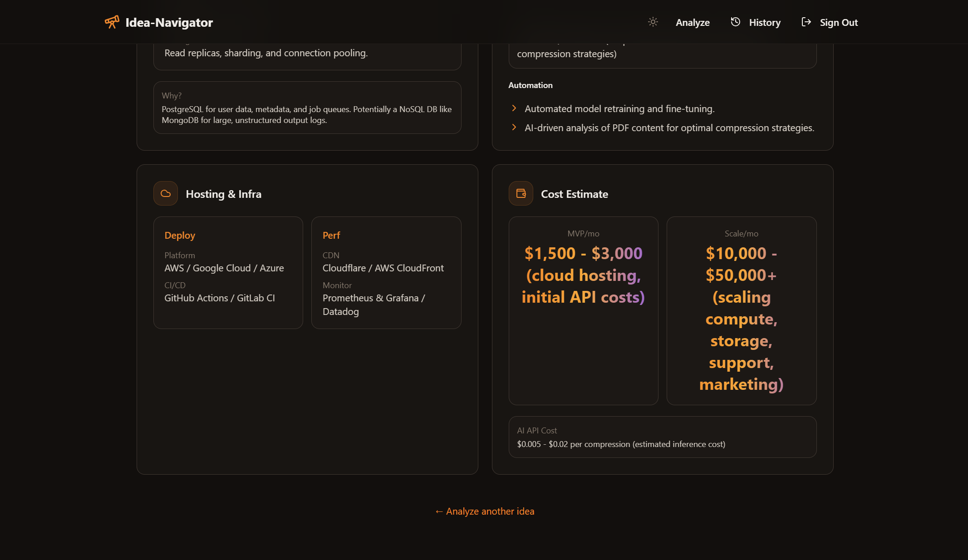Image resolution: width=968 pixels, height=560 pixels.
Task: Click the Sign Out arrow icon
Action: pos(806,22)
